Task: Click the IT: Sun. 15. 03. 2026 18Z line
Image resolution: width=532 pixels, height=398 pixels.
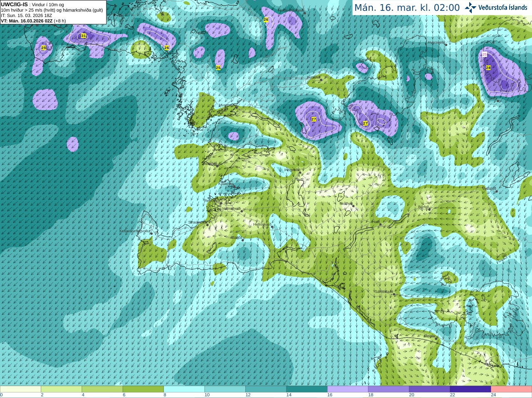Action: 26,15
